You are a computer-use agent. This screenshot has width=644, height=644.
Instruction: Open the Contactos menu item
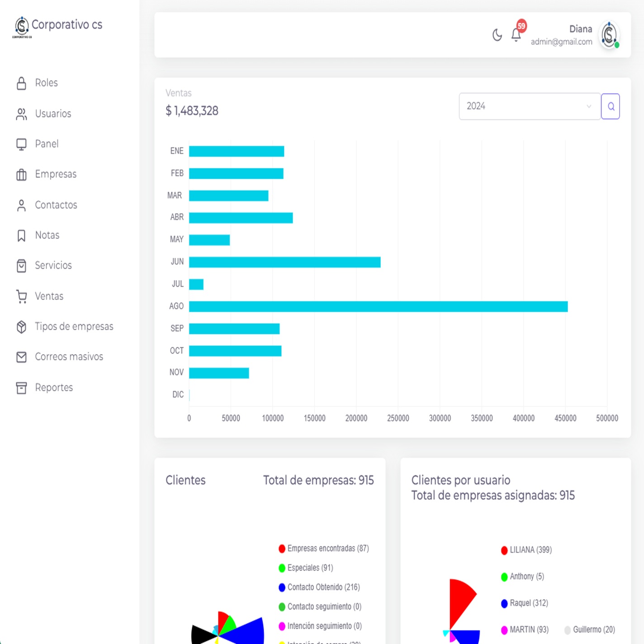point(56,205)
